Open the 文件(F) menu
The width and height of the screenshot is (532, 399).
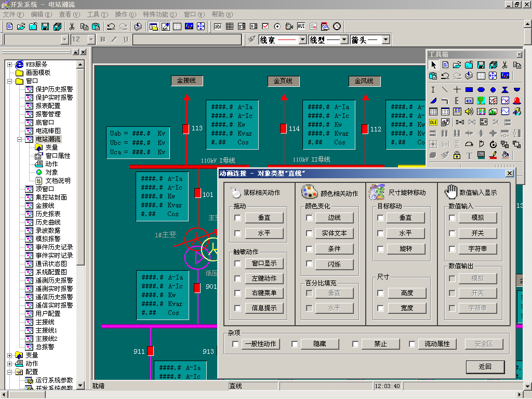(x=13, y=14)
